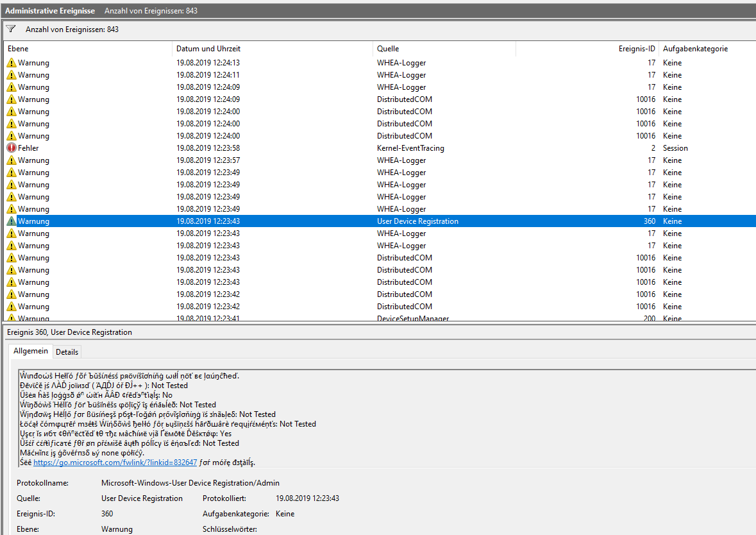Click warning icon of 12:23:57 WHEA-Logger row
Screen dimensions: 756x535
(x=12, y=160)
